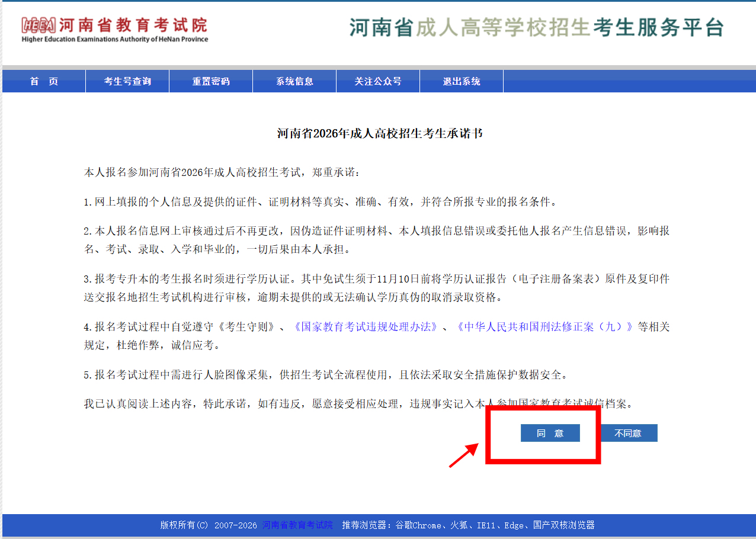
Task: Click the red arrow pointing at 同意
Action: point(464,454)
